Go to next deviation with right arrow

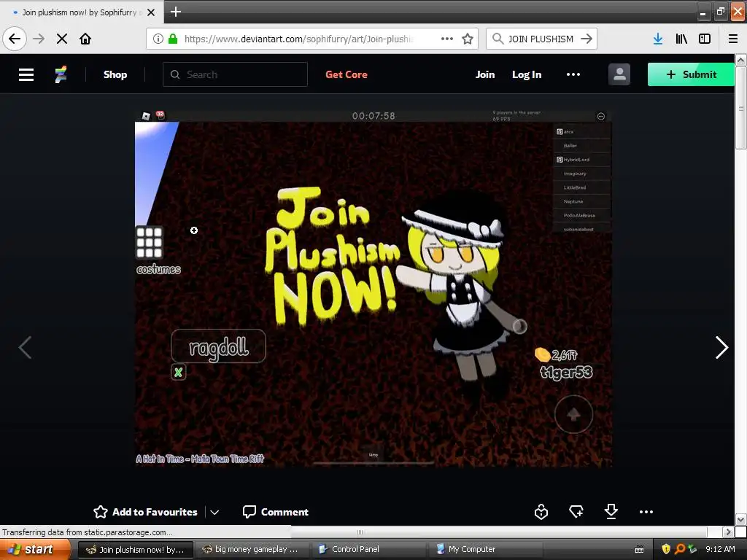click(721, 347)
